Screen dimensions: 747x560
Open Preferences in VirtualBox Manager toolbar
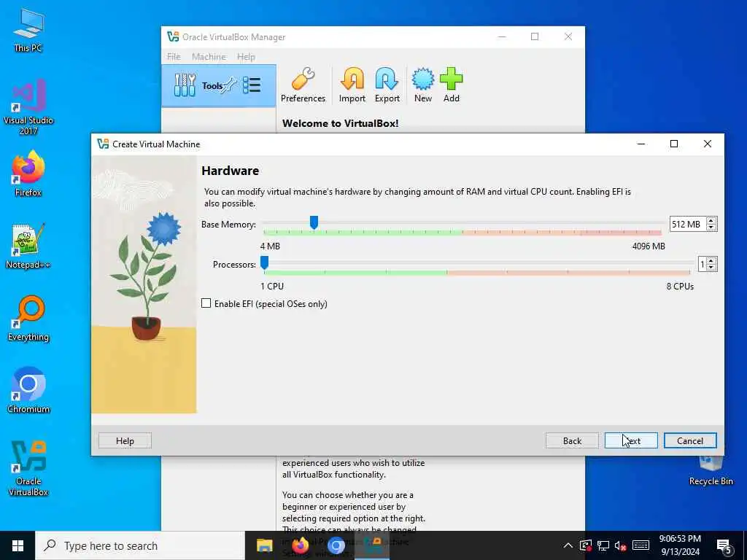[x=303, y=85]
